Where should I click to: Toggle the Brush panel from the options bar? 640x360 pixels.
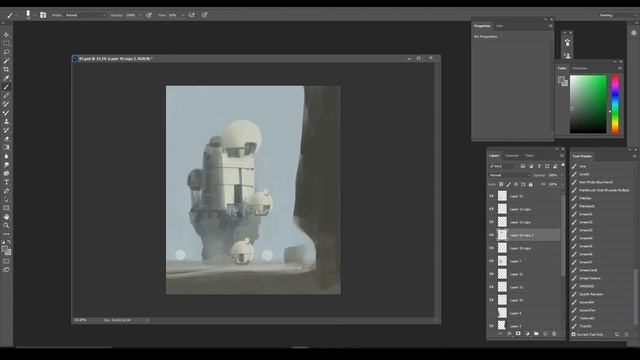[43, 15]
